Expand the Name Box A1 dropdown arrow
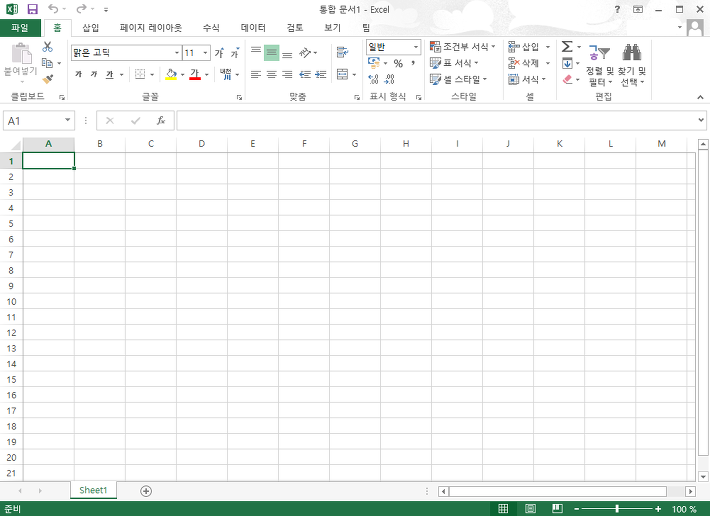The image size is (710, 516). pyautogui.click(x=67, y=120)
